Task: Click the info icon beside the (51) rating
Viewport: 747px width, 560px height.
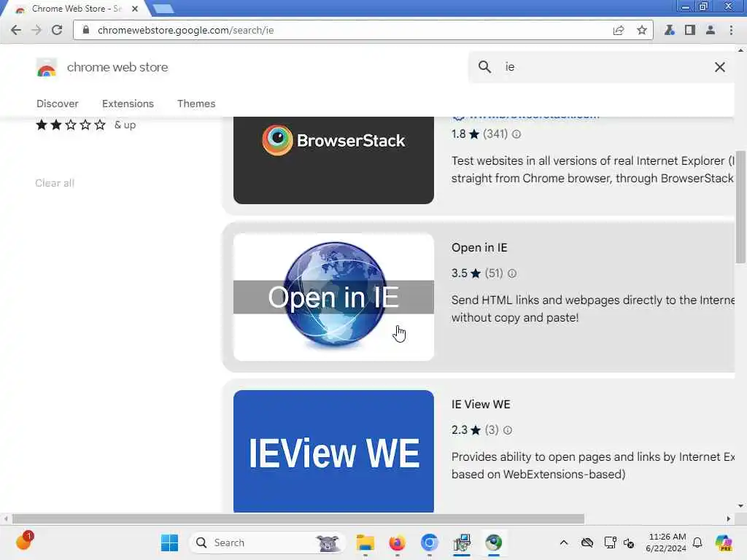Action: click(511, 273)
